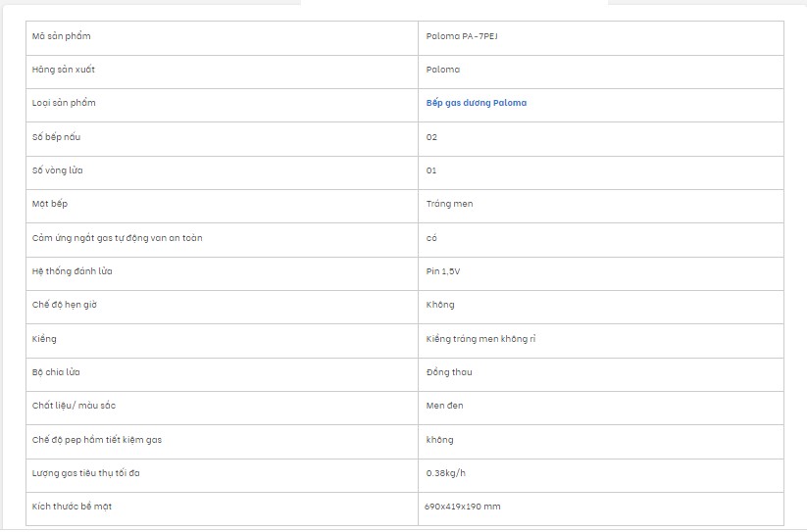
Task: Select the 'Đồng thau' value
Action: pyautogui.click(x=449, y=372)
